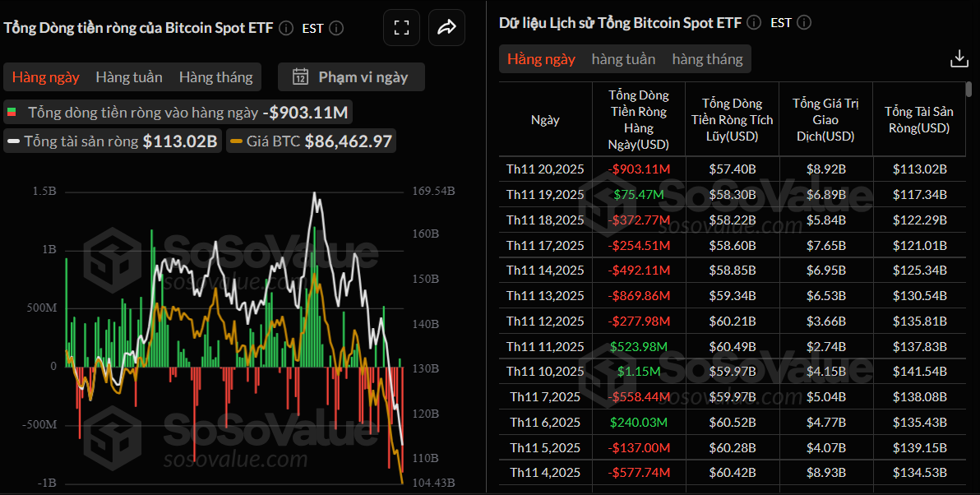Click info icon beside chart title
This screenshot has height=495, width=980.
tap(286, 28)
